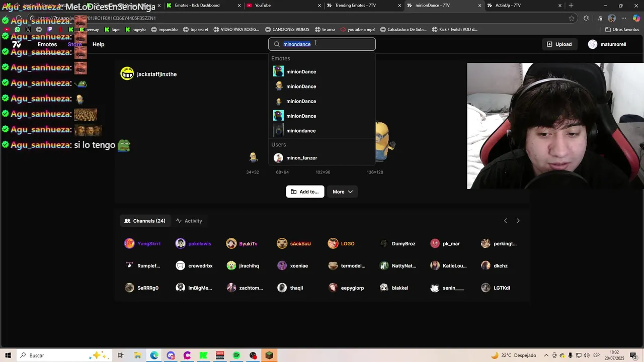Open SeRRRg0 channel
Screen dimensions: 644x362
click(x=141, y=288)
